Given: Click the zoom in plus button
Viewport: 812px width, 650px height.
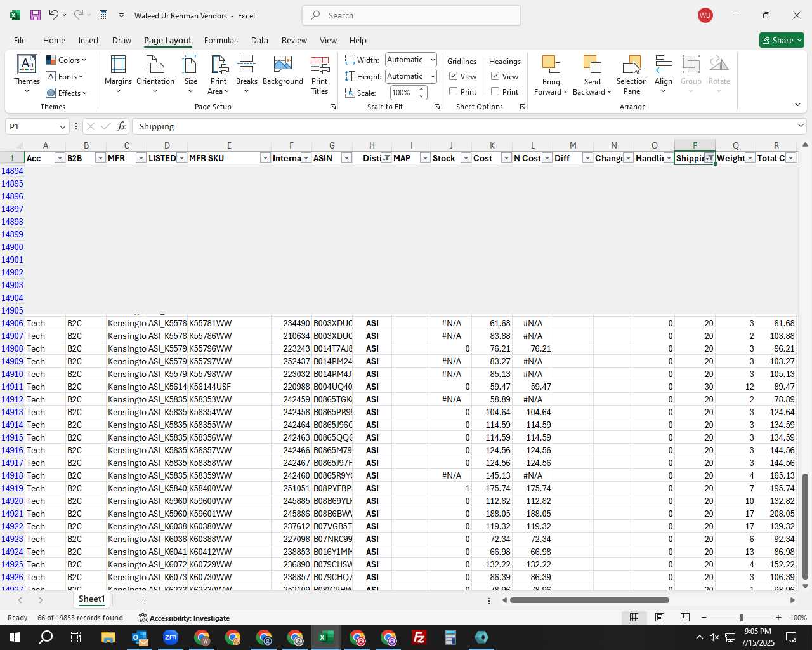Looking at the screenshot, I should pyautogui.click(x=778, y=618).
